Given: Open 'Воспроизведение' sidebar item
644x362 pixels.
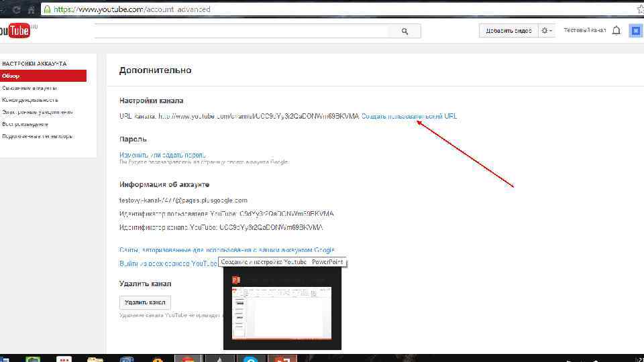Looking at the screenshot, I should [25, 124].
